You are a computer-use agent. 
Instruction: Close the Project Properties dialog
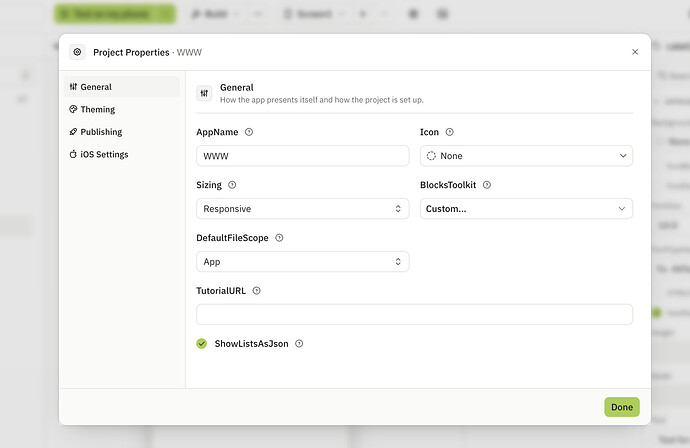[635, 52]
